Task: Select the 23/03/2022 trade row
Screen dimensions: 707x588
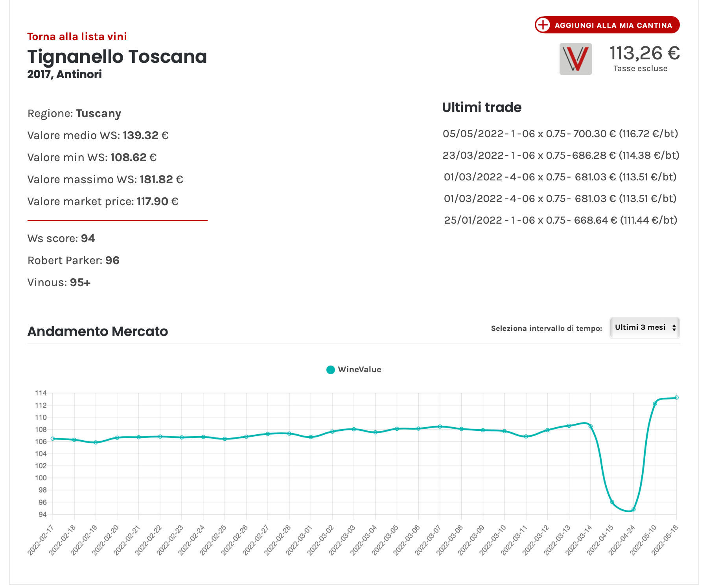Action: [561, 155]
